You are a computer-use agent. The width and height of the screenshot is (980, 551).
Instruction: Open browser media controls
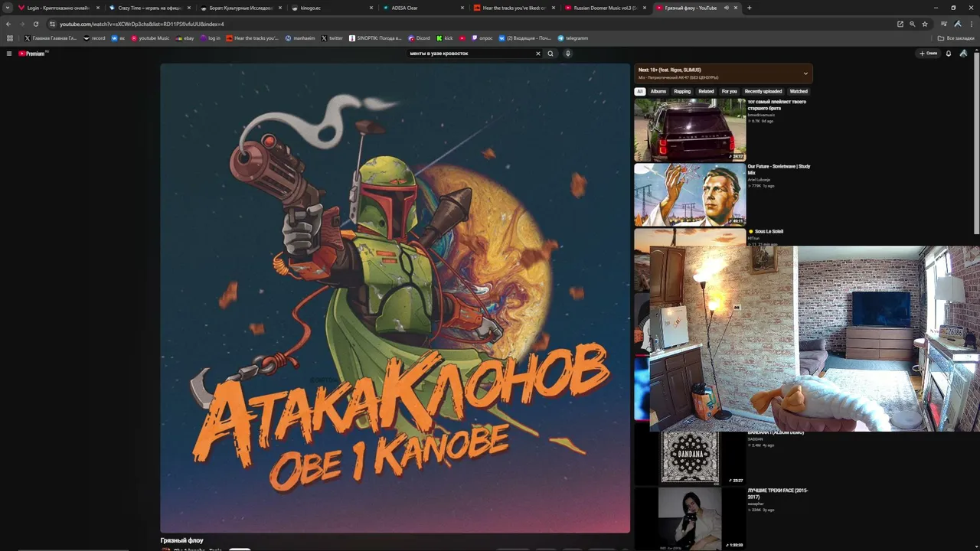click(x=944, y=24)
